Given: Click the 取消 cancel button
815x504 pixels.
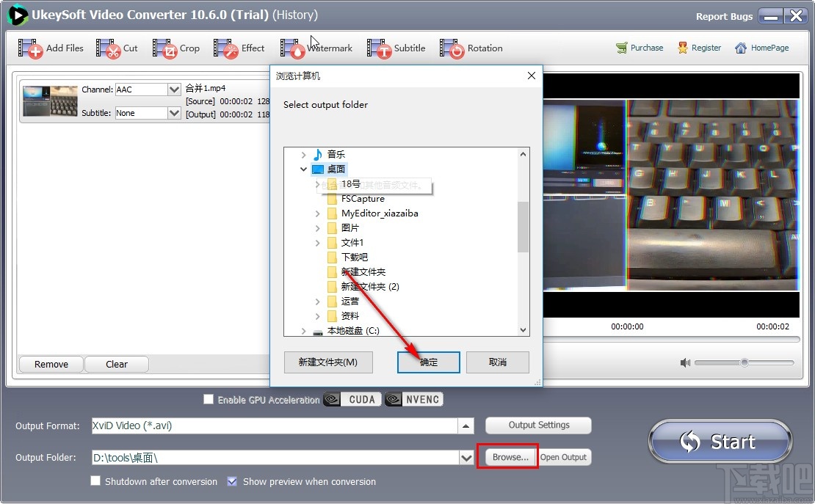Looking at the screenshot, I should [x=497, y=362].
